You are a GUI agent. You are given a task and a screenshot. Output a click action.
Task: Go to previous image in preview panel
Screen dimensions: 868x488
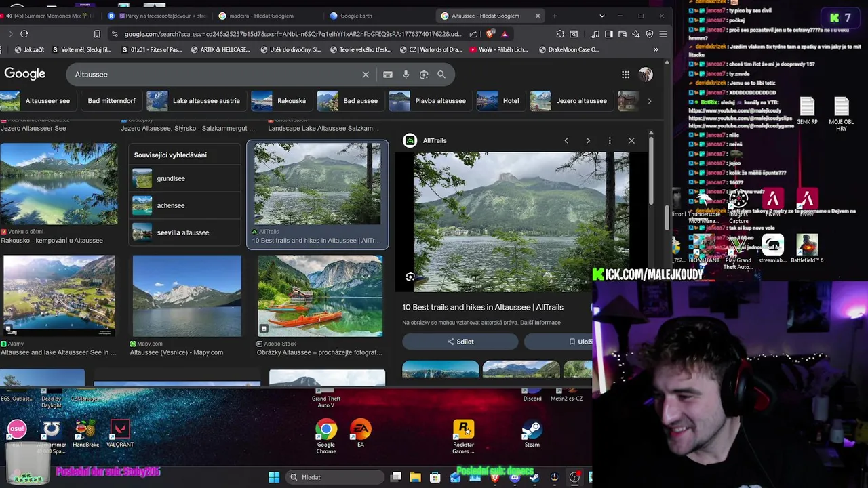566,140
